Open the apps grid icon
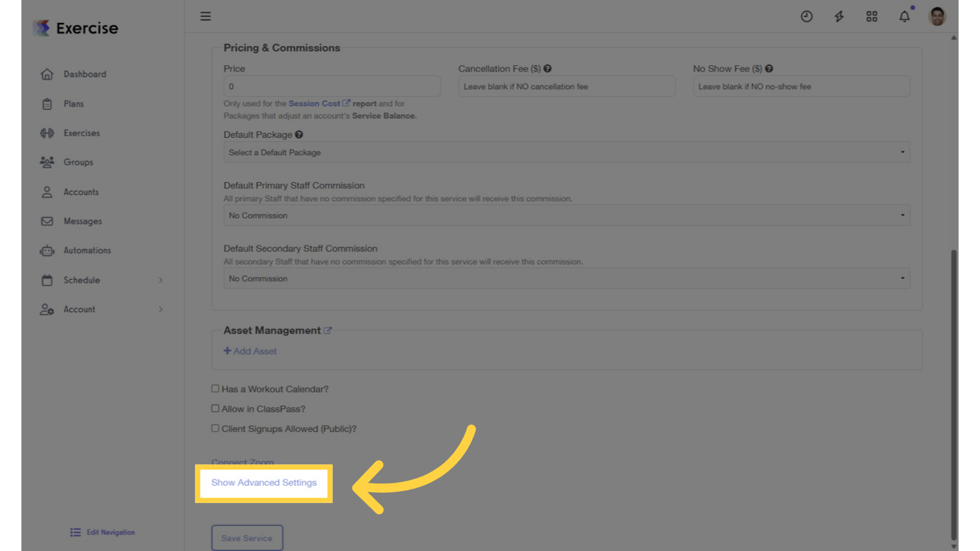980x551 pixels. pyautogui.click(x=872, y=16)
